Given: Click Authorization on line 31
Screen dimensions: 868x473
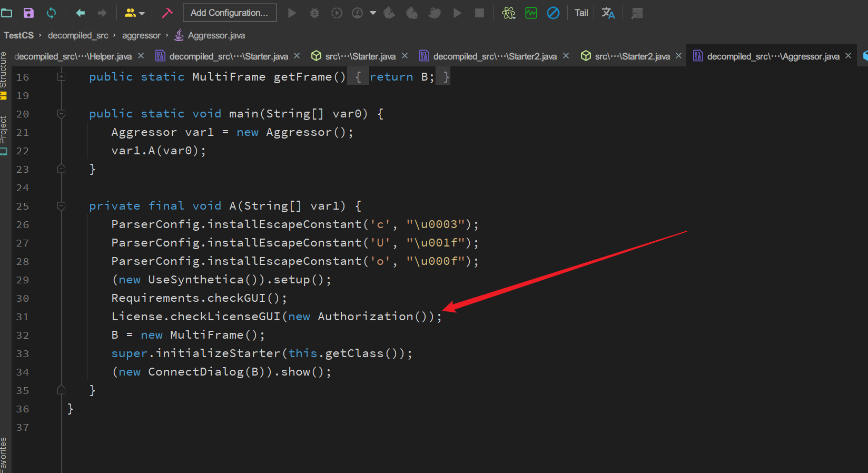Looking at the screenshot, I should (366, 317).
